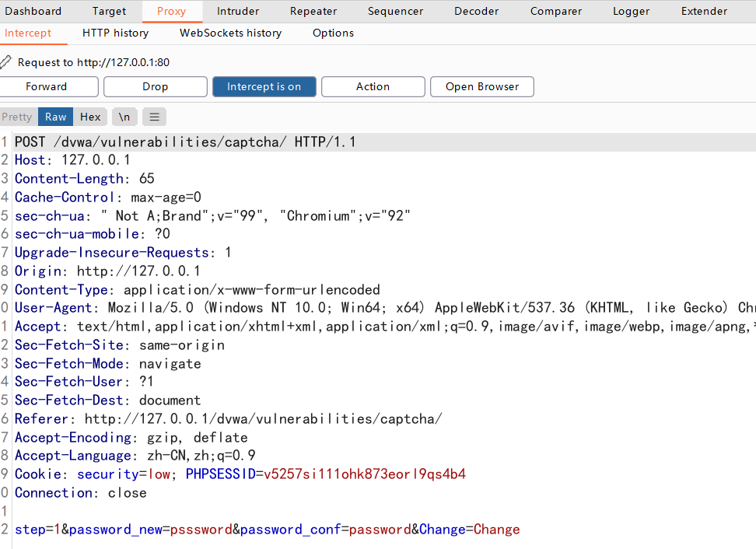Screen dimensions: 756x549
Task: Drop the intercepted request
Action: (x=155, y=86)
